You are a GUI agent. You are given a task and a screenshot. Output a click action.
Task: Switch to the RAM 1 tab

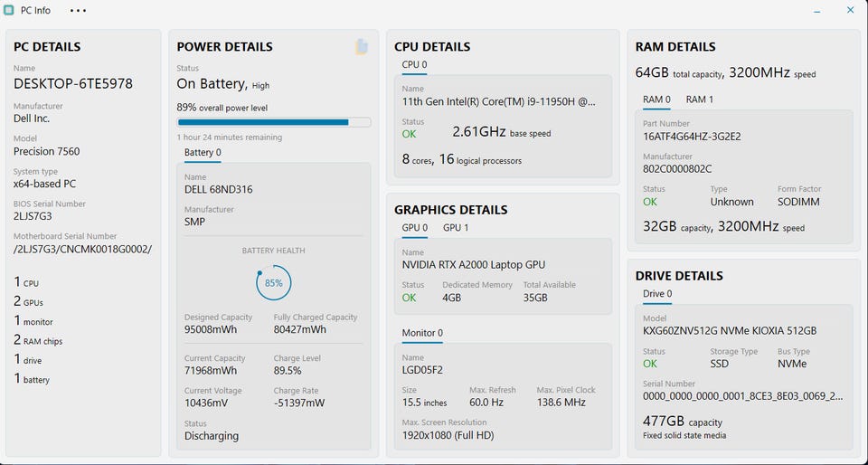[x=699, y=100]
